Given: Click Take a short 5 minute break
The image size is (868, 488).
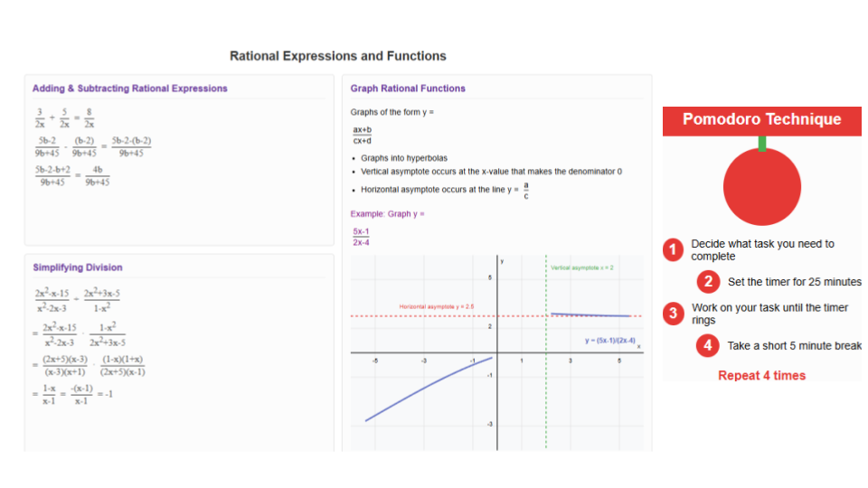Looking at the screenshot, I should (x=795, y=346).
